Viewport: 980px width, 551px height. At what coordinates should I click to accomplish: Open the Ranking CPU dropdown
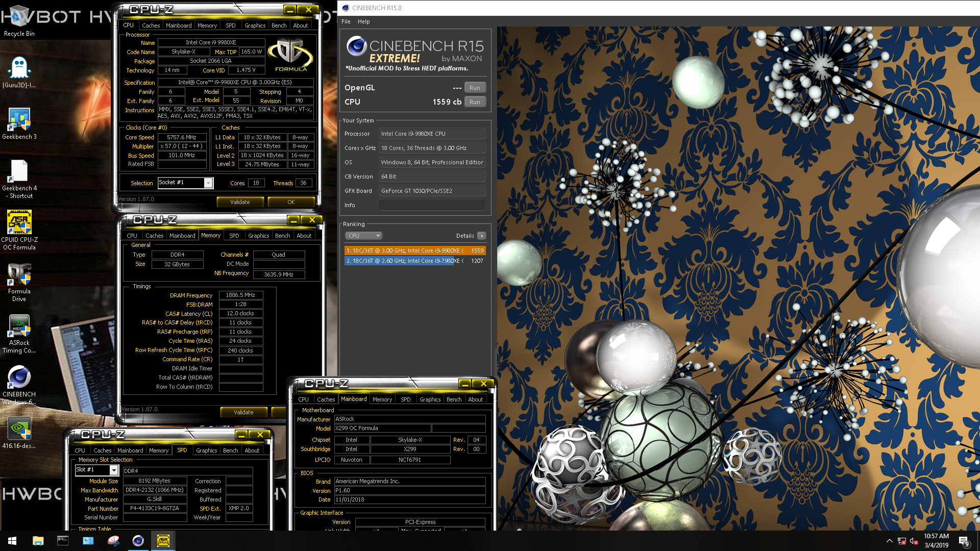pos(363,236)
